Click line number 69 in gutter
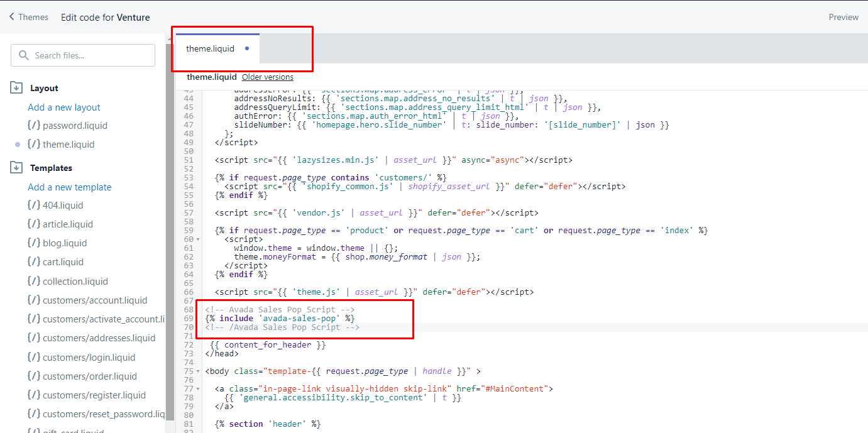The width and height of the screenshot is (868, 433). (189, 319)
